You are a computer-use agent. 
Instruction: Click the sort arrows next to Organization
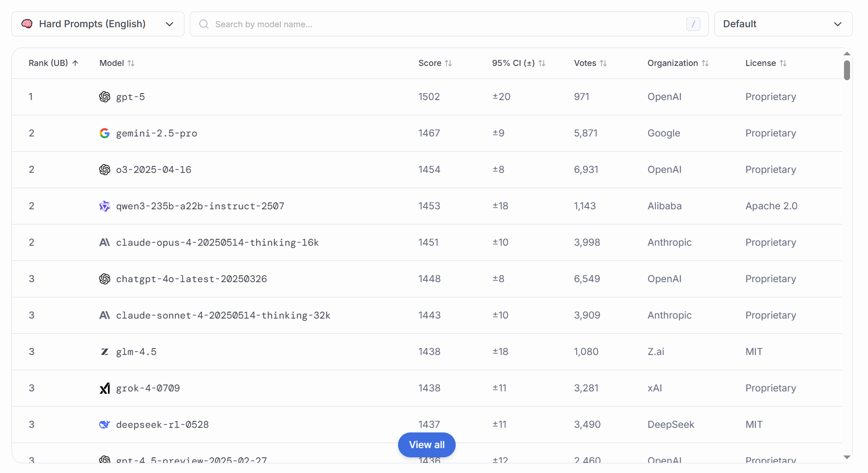705,63
